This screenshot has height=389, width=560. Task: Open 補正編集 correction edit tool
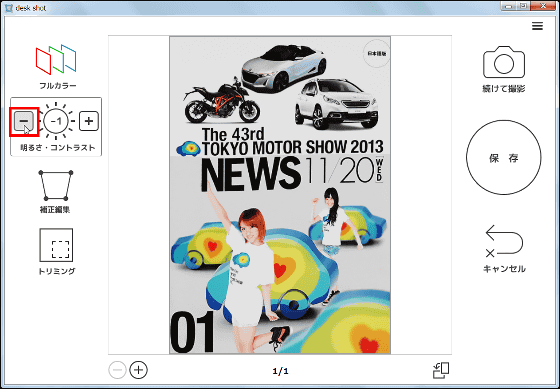coord(56,185)
